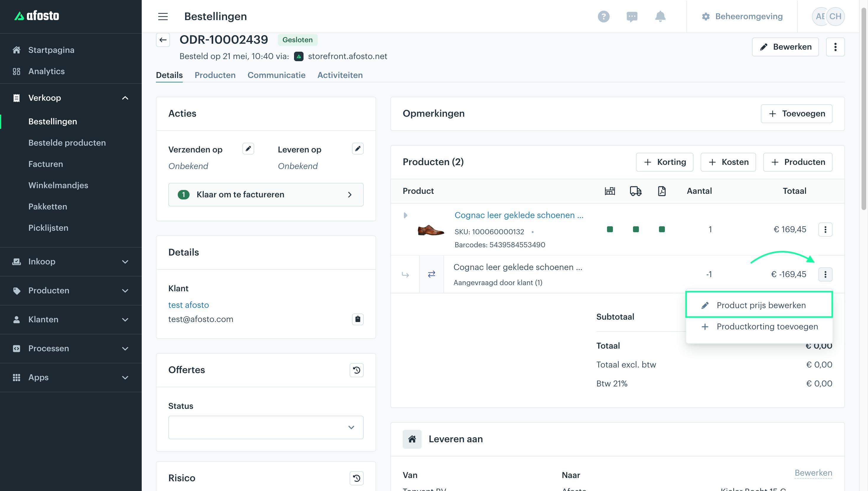Edit the Verzenden op date
The image size is (868, 491).
[248, 149]
